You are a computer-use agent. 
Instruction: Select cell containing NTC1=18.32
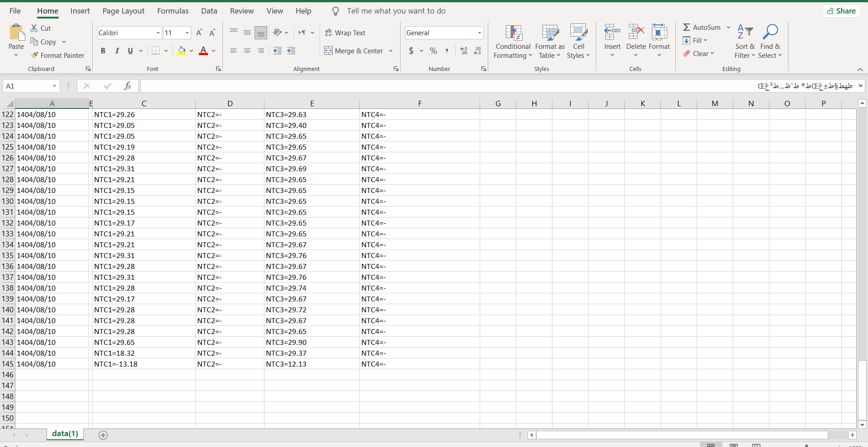click(114, 353)
